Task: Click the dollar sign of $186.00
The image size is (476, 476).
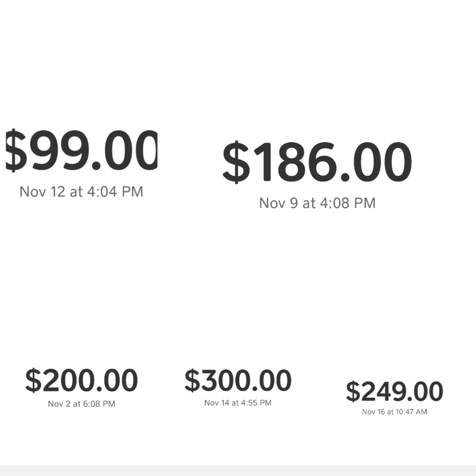Action: (236, 162)
